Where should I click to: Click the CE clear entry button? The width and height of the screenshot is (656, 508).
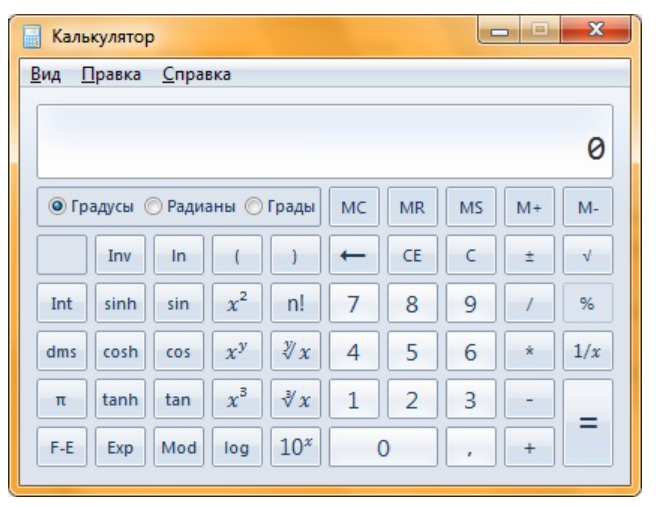pyautogui.click(x=412, y=256)
